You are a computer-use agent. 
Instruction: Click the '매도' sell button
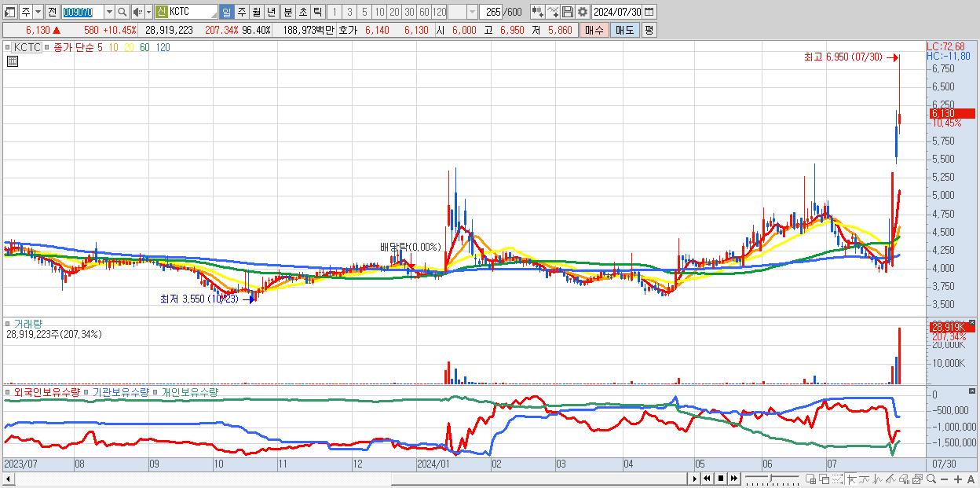coord(625,30)
